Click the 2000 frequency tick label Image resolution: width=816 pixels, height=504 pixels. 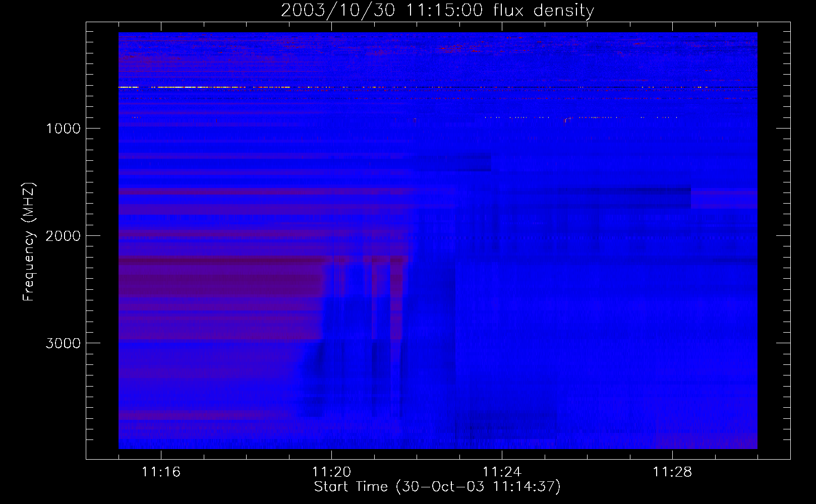(63, 236)
